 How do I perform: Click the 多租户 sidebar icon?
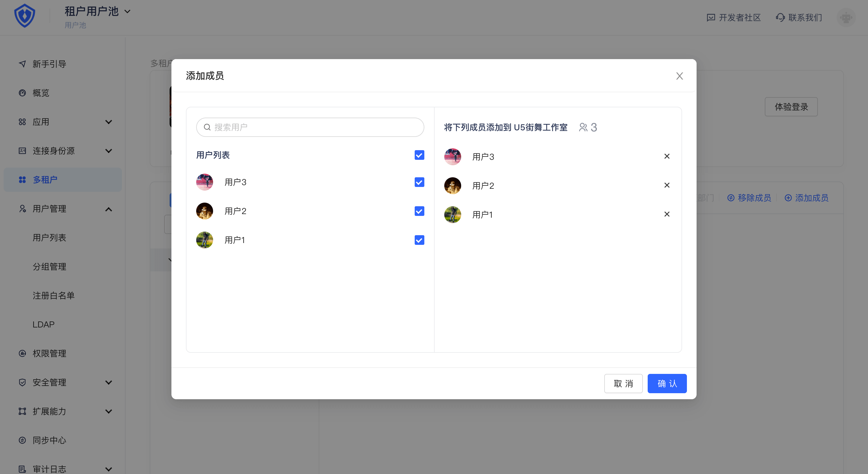[x=22, y=180]
